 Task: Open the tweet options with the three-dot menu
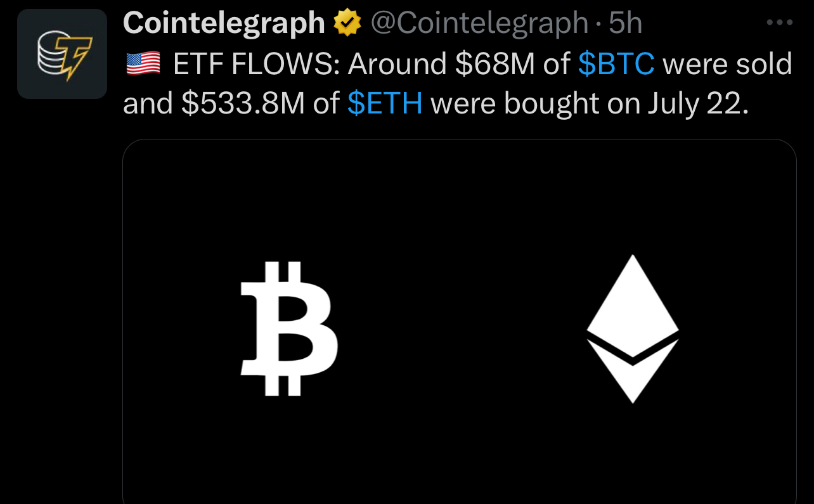(780, 21)
